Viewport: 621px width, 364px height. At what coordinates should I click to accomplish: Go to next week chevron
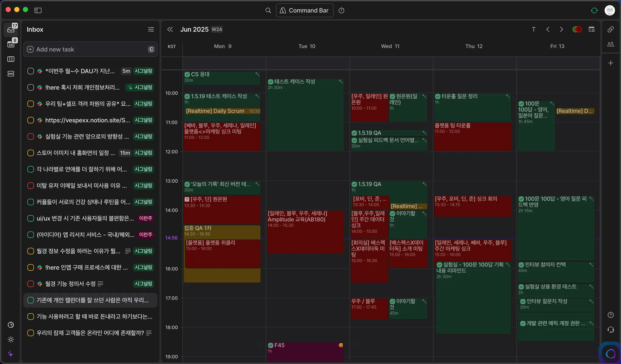pyautogui.click(x=561, y=29)
